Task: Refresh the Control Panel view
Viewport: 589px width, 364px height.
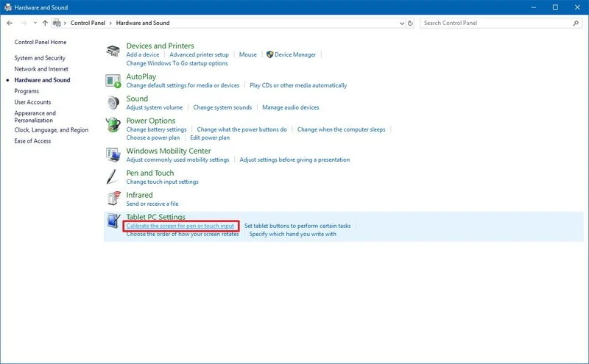Action: [x=410, y=23]
